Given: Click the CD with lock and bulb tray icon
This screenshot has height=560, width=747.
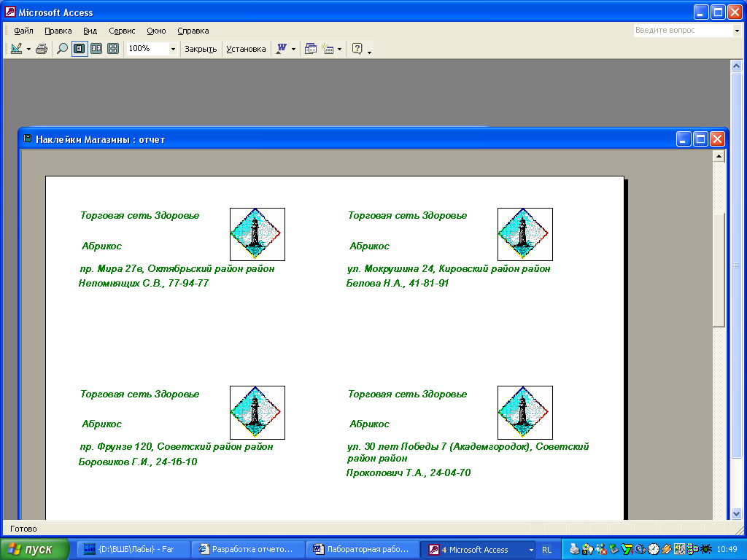Looking at the screenshot, I should tap(588, 549).
